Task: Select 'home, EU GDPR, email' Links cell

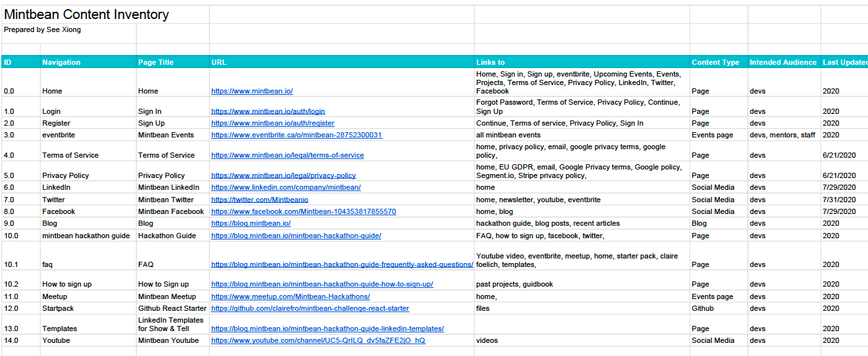Action: pyautogui.click(x=582, y=171)
